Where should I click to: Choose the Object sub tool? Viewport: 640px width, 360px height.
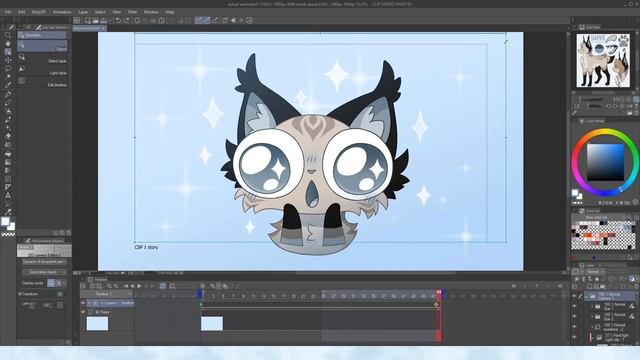(x=42, y=46)
